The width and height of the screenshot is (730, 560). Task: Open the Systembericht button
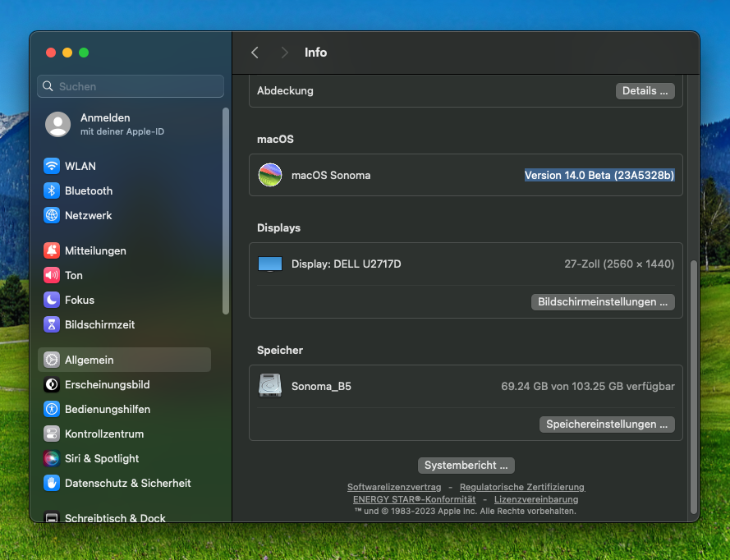(466, 465)
